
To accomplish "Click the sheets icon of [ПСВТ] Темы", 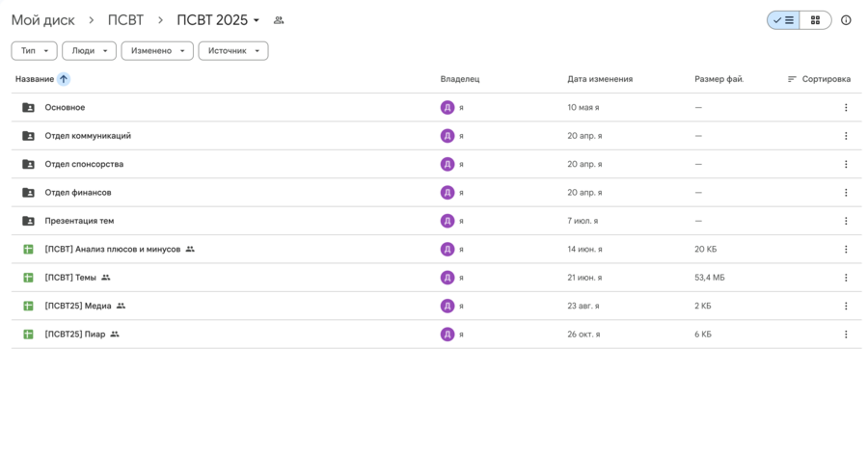I will [x=28, y=278].
